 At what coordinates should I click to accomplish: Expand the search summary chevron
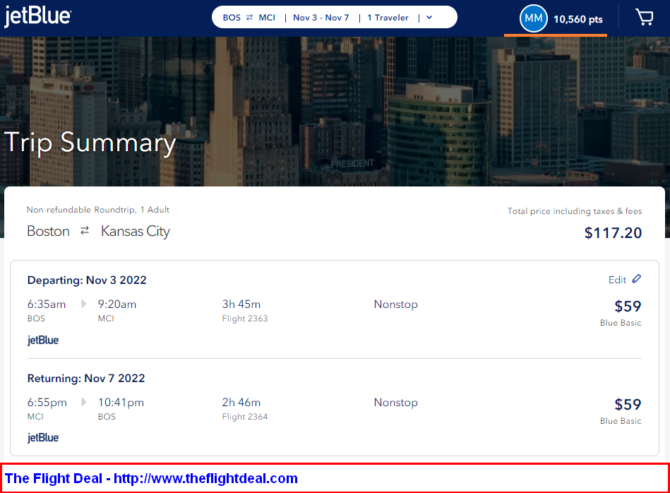429,18
